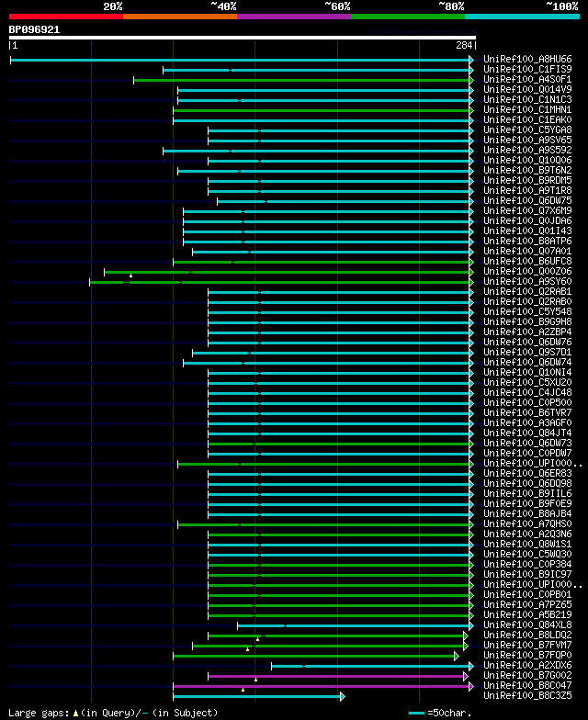The image size is (588, 720).
Task: Click the cyan ~100% legend color segment
Action: (522, 17)
